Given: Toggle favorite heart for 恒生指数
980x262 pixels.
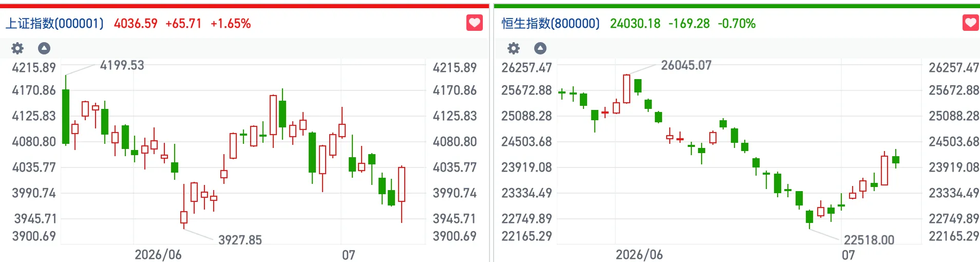Looking at the screenshot, I should coord(971,23).
